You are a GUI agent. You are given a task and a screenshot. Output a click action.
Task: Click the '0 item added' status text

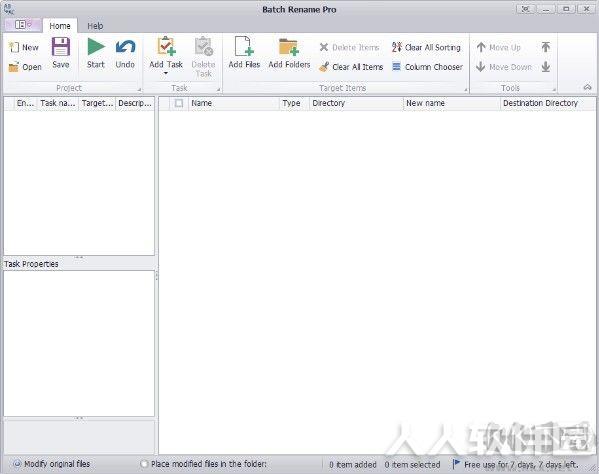pyautogui.click(x=353, y=464)
